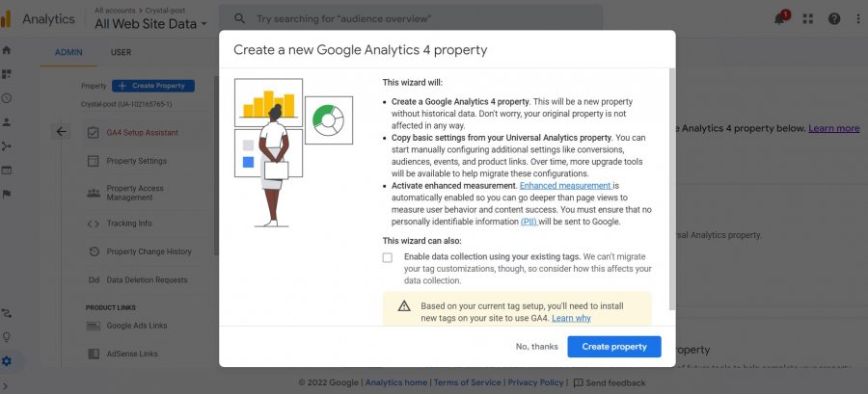Open the Google apps grid icon
Screen dimensions: 868x394
click(807, 18)
